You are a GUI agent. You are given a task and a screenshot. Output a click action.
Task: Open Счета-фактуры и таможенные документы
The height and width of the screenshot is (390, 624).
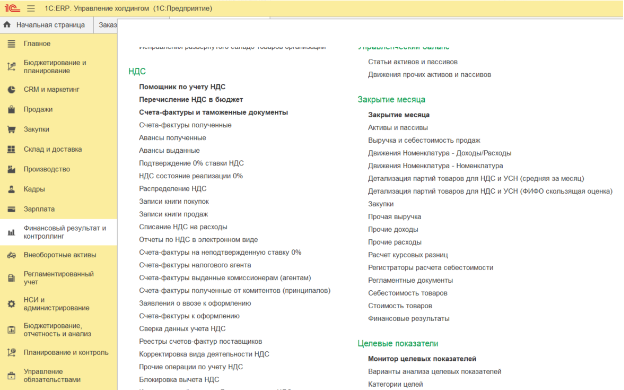click(x=213, y=112)
